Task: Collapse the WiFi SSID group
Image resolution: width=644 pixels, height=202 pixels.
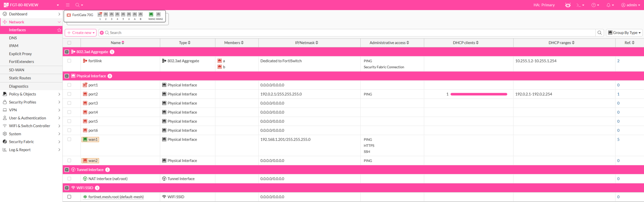Action: point(67,188)
